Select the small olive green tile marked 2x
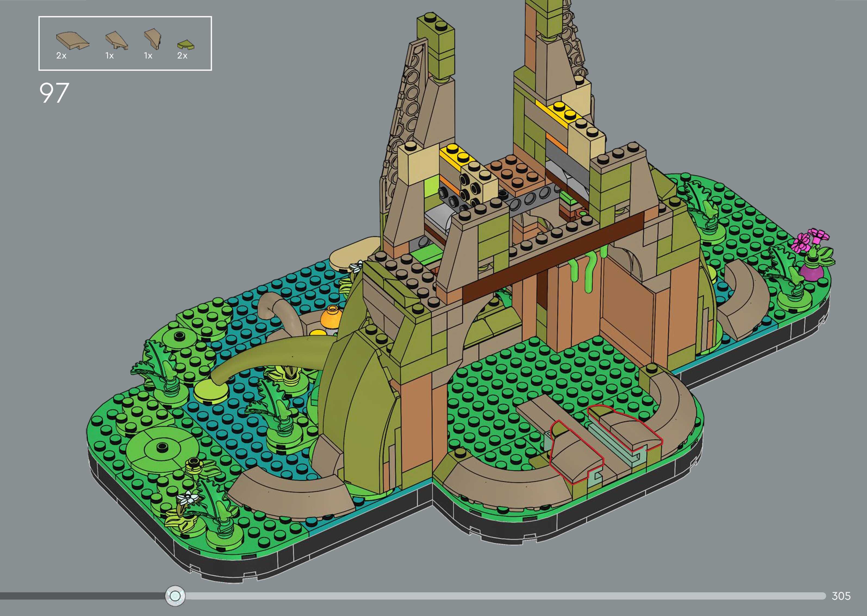Viewport: 867px width, 616px height. (186, 45)
